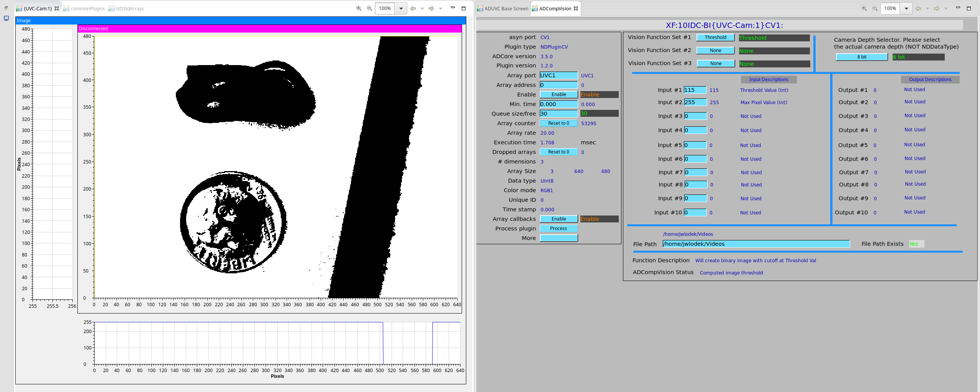This screenshot has height=392, width=980.
Task: Open the right pane back-history dropdown arrow
Action: click(927, 8)
